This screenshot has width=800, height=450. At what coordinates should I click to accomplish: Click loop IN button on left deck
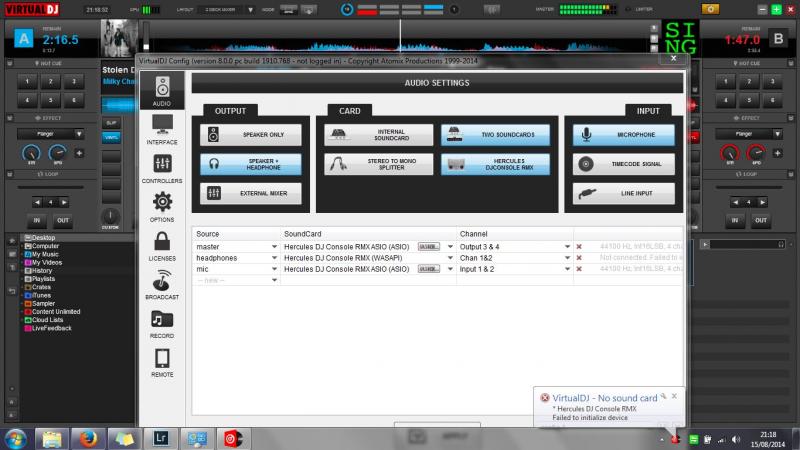[37, 220]
